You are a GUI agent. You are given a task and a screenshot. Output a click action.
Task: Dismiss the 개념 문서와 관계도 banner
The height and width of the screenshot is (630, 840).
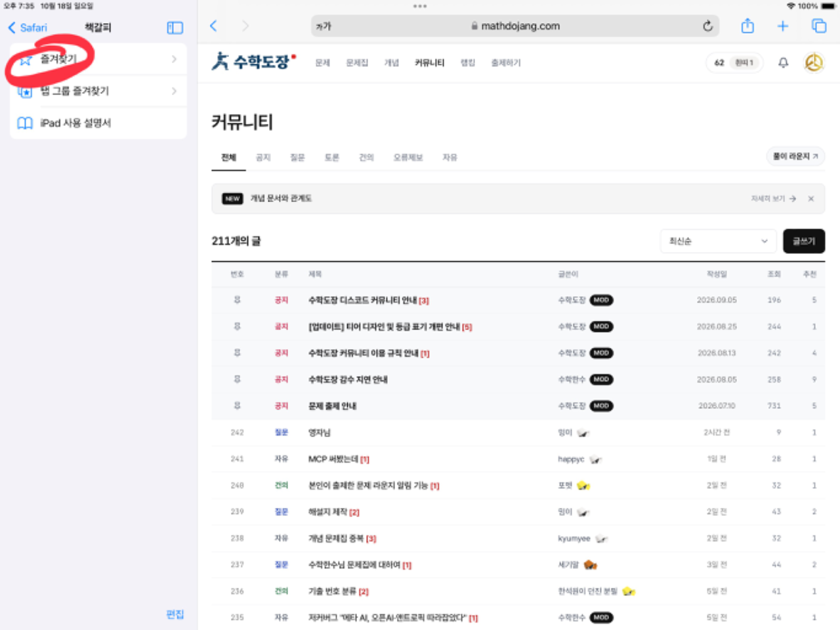click(811, 198)
